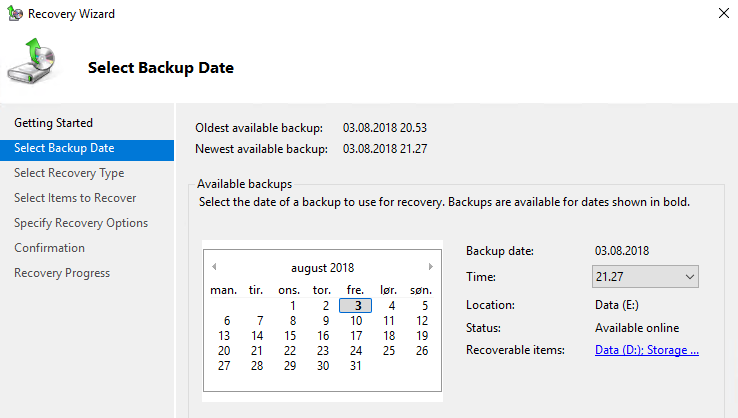Pick August 15 in the calendar
Image resolution: width=738 pixels, height=418 pixels.
coord(290,336)
